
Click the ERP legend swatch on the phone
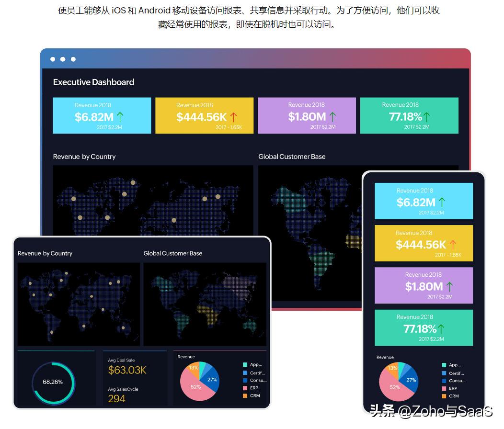click(x=444, y=388)
